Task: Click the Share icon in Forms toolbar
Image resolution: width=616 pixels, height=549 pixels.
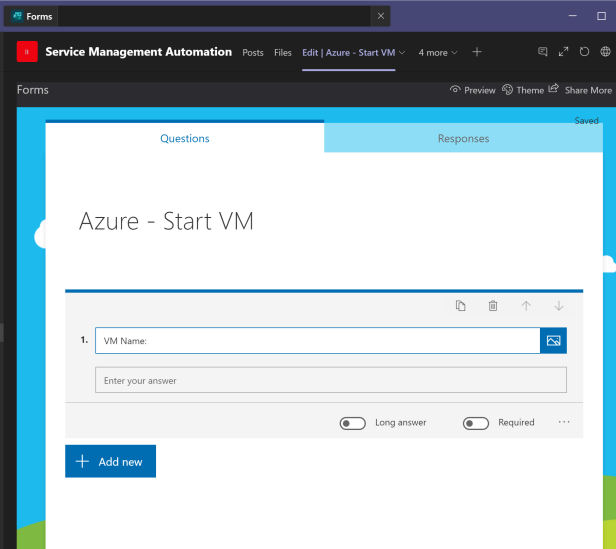Action: 553,88
